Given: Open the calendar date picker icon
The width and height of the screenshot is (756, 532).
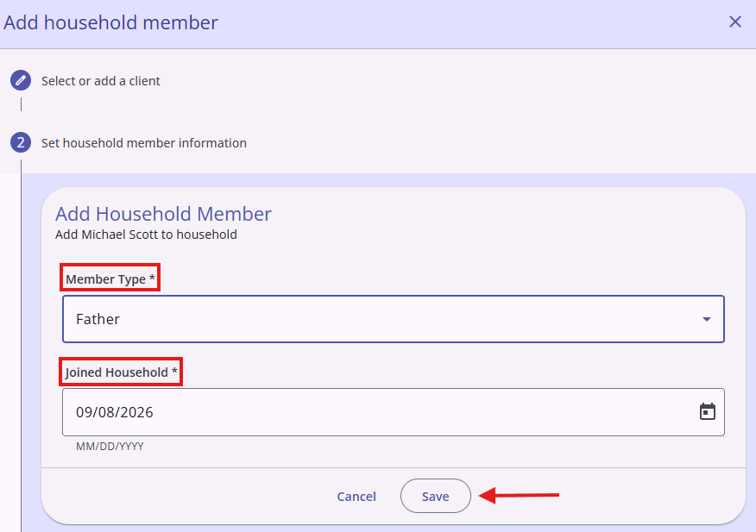Looking at the screenshot, I should click(x=707, y=411).
